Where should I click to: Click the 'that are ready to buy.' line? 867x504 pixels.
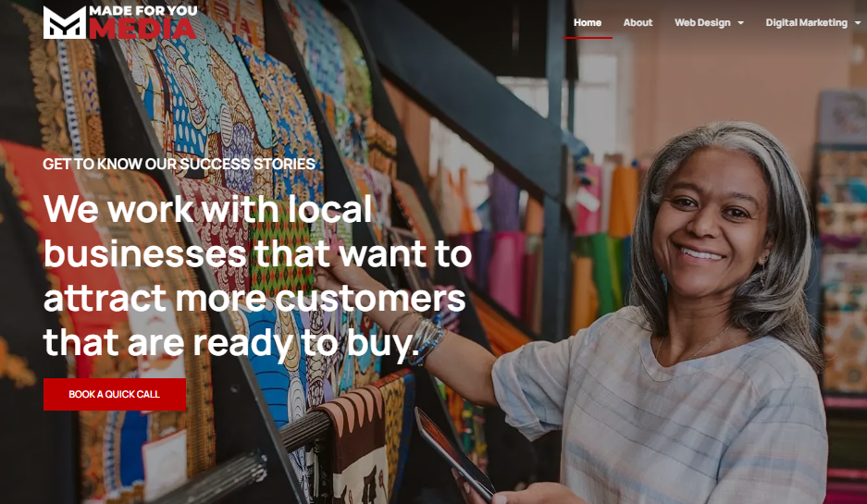tap(231, 343)
